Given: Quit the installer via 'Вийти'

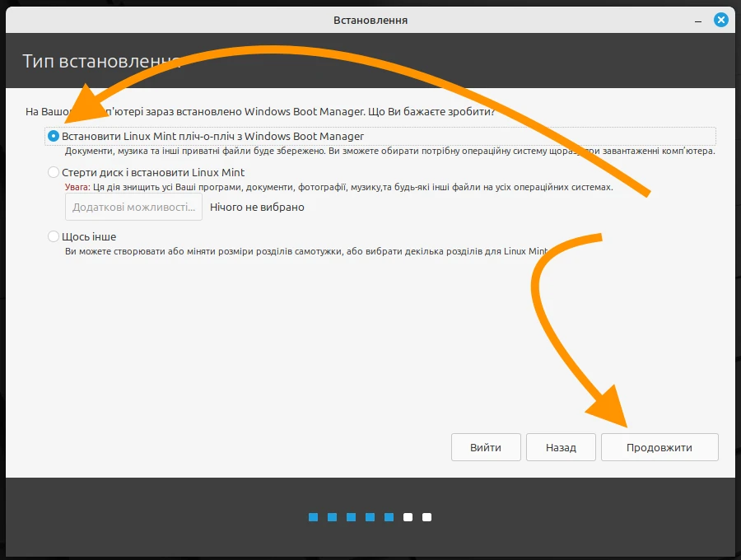Looking at the screenshot, I should coord(486,447).
